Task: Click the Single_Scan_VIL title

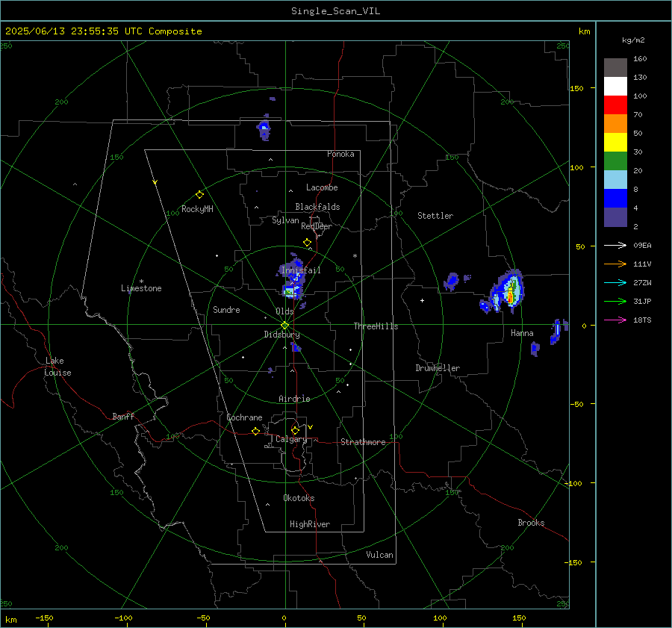Action: [x=335, y=11]
